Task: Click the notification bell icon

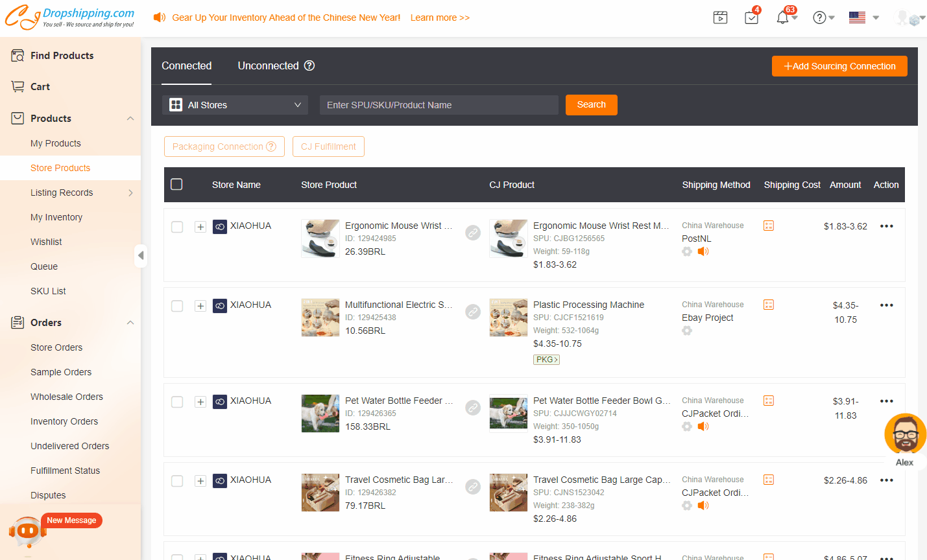Action: click(x=782, y=17)
